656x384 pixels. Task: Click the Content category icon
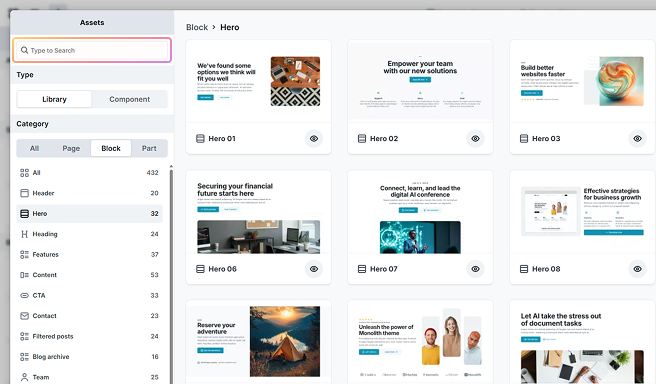click(x=24, y=275)
